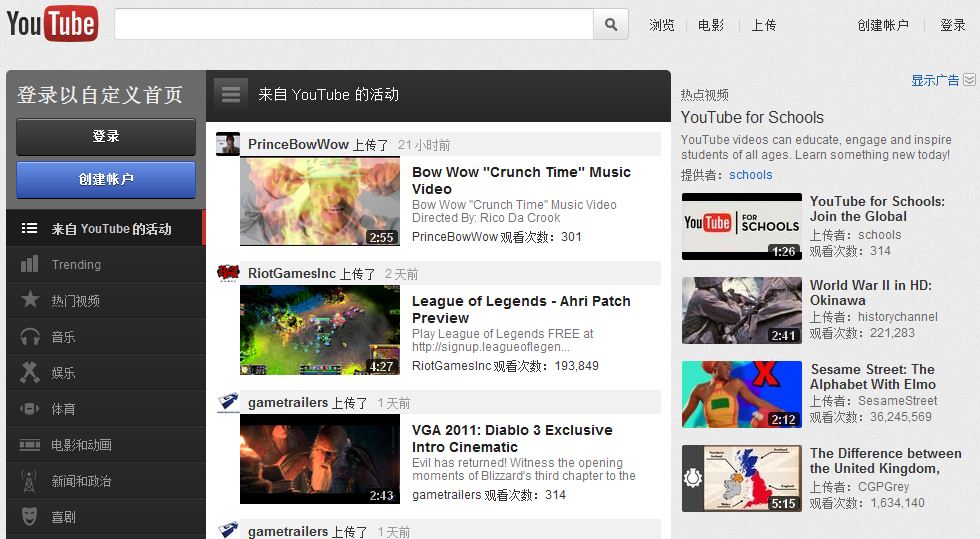Click 创建帐户 link in top bar

click(882, 25)
